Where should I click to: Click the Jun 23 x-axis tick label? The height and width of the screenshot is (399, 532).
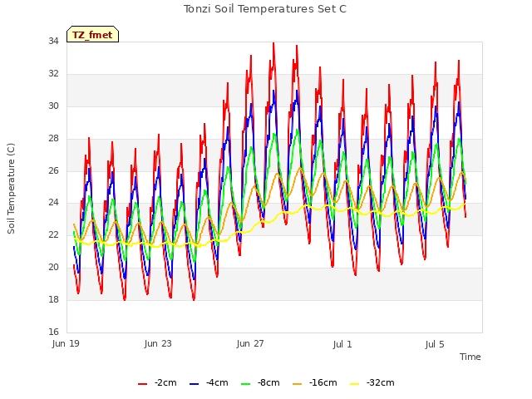(158, 343)
